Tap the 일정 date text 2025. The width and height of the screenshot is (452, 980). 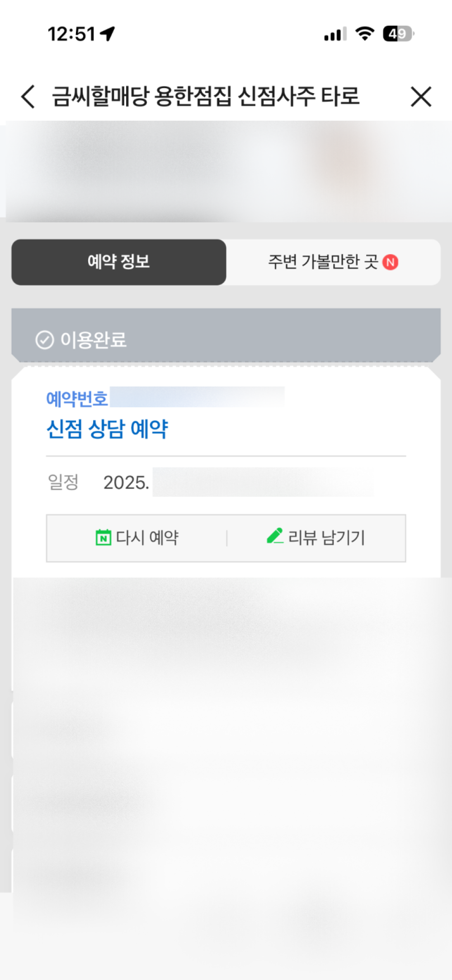click(x=126, y=482)
